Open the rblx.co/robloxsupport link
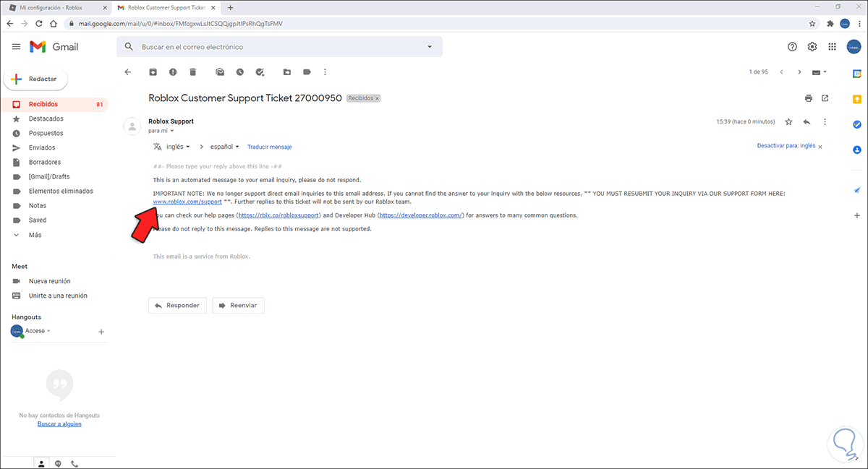This screenshot has width=868, height=469. (278, 215)
